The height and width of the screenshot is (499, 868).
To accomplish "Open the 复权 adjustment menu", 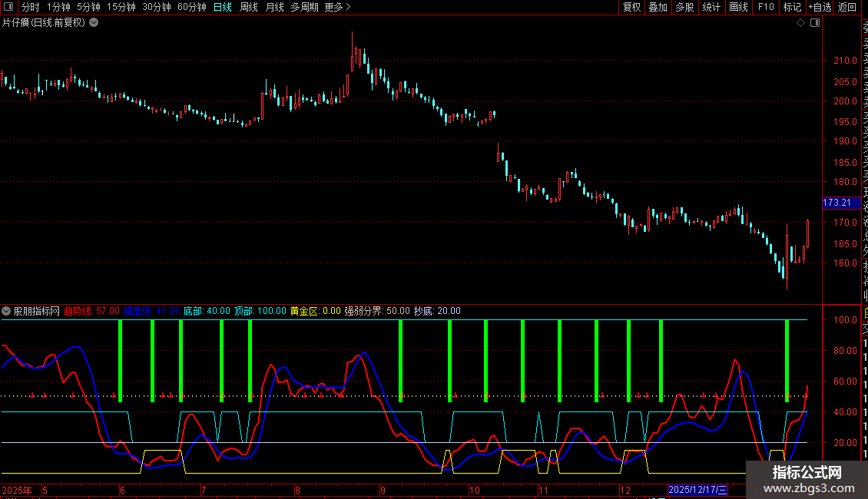I will coord(631,7).
